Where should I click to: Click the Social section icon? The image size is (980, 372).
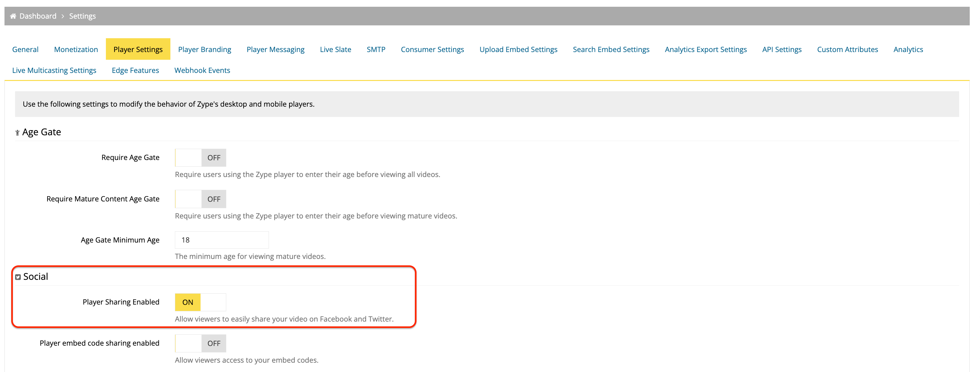click(x=18, y=277)
